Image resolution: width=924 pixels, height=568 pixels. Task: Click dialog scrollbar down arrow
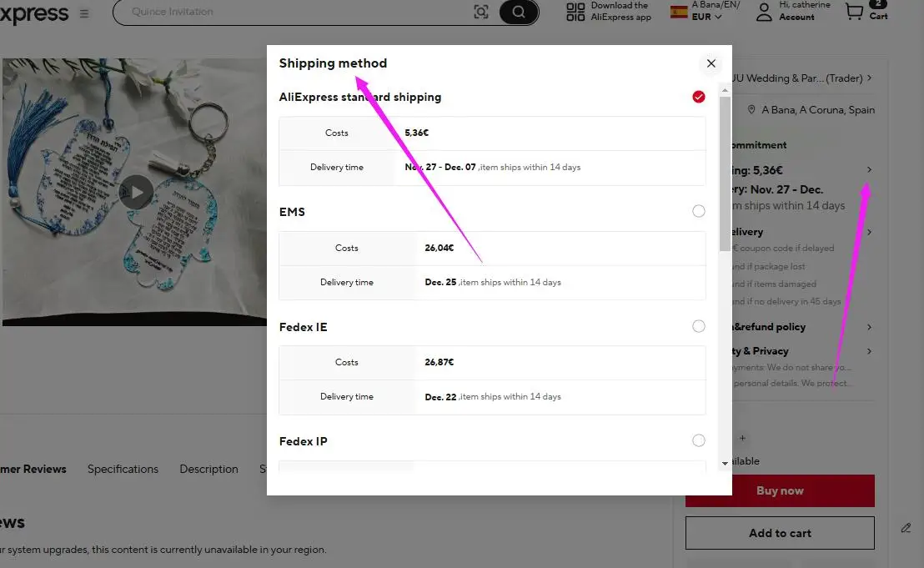(x=725, y=464)
